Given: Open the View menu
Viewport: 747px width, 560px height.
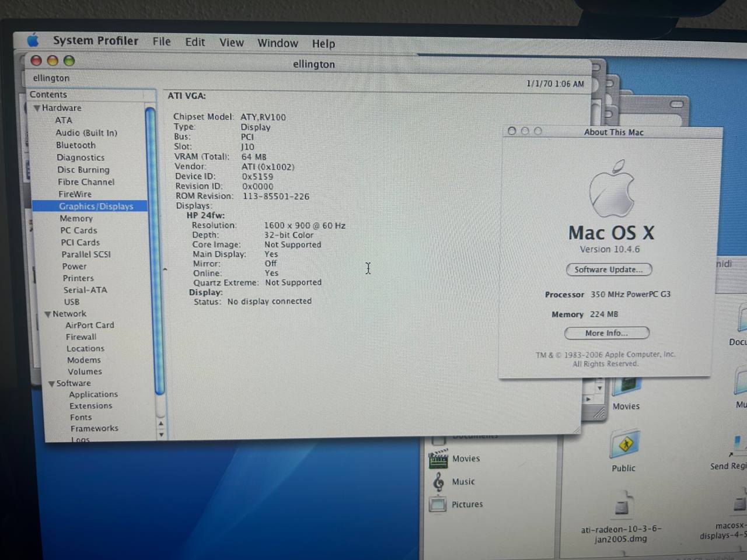Looking at the screenshot, I should coord(232,43).
